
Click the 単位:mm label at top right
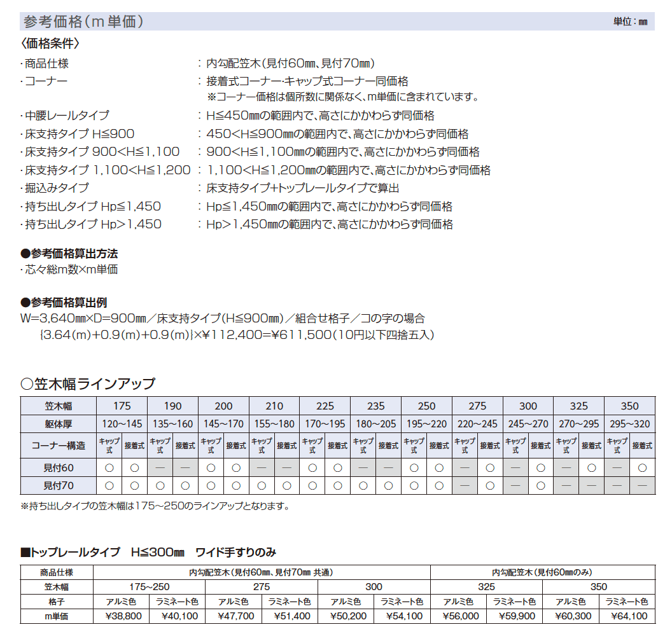[630, 22]
